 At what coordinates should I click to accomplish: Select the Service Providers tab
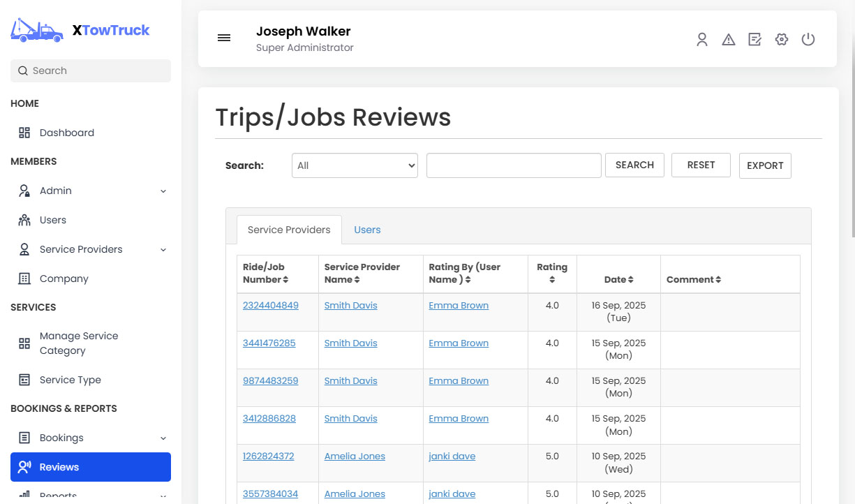(x=288, y=229)
